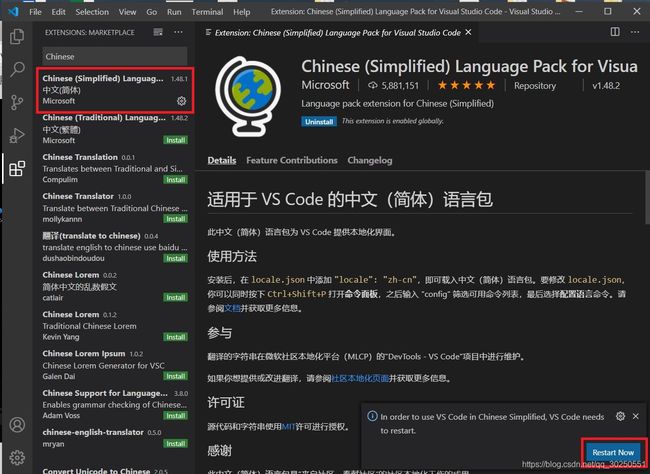The height and width of the screenshot is (474, 650).
Task: Open the Manage gear in activity bar
Action: point(17,457)
